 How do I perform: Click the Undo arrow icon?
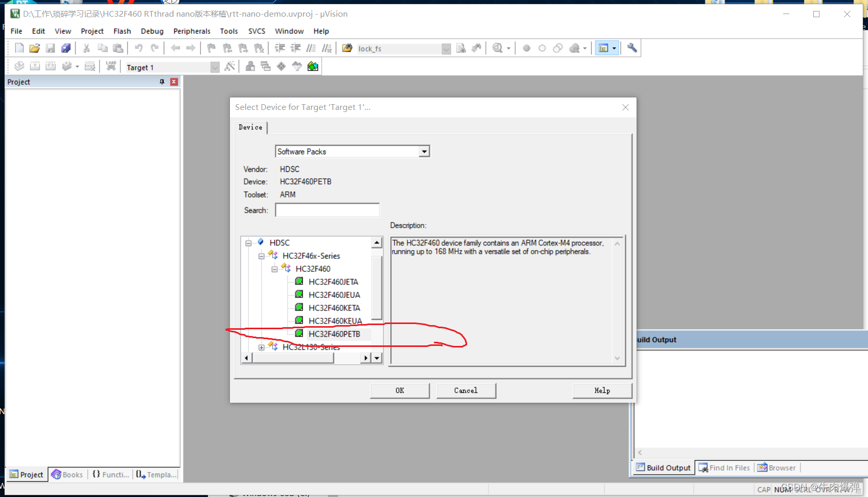tap(139, 48)
